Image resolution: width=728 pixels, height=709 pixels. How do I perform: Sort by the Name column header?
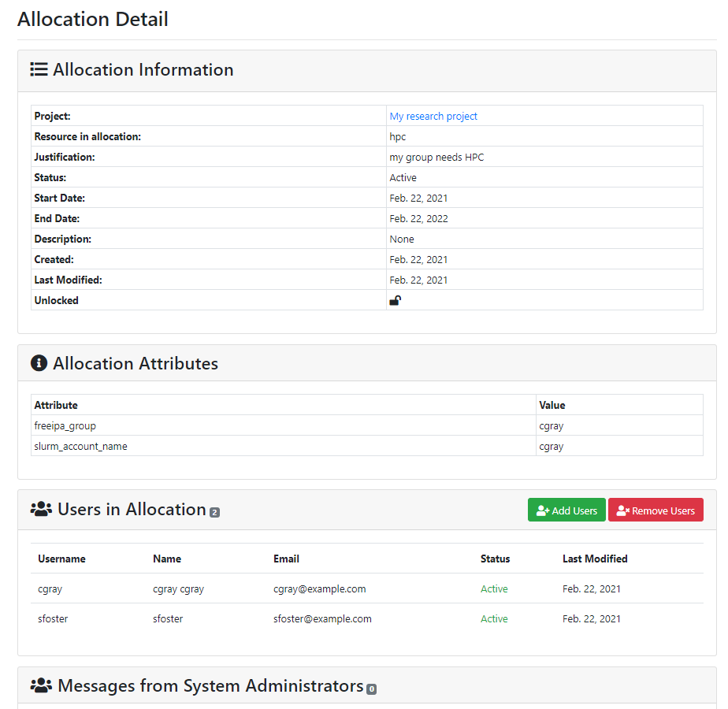click(x=167, y=559)
